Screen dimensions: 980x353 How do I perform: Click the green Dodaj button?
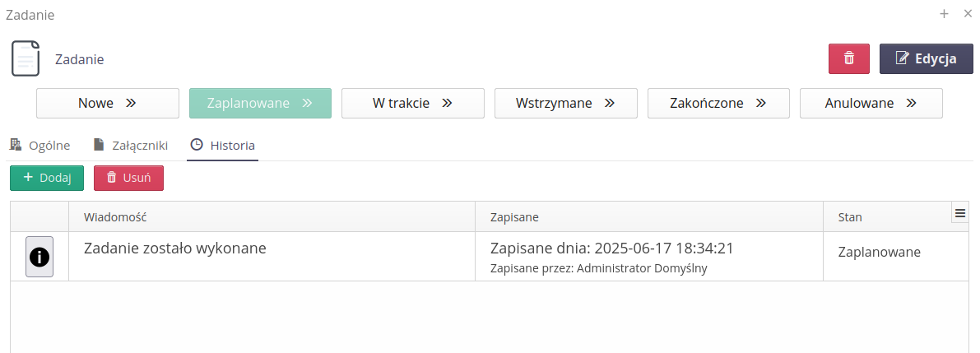point(47,178)
